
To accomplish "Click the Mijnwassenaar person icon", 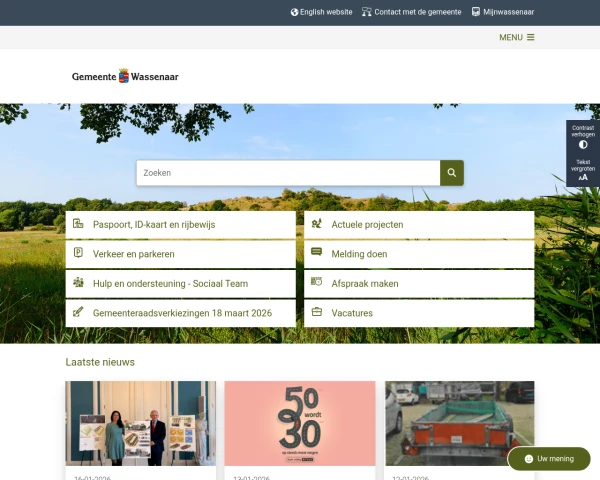I will coord(476,12).
